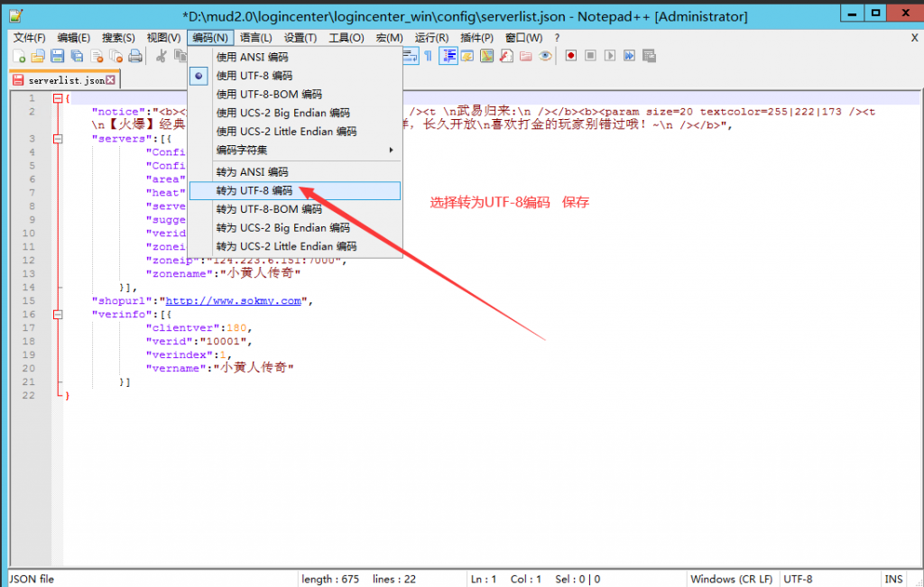This screenshot has width=924, height=587.
Task: Select 使用 UCS-2 Big Endian 编码 option
Action: coord(295,113)
